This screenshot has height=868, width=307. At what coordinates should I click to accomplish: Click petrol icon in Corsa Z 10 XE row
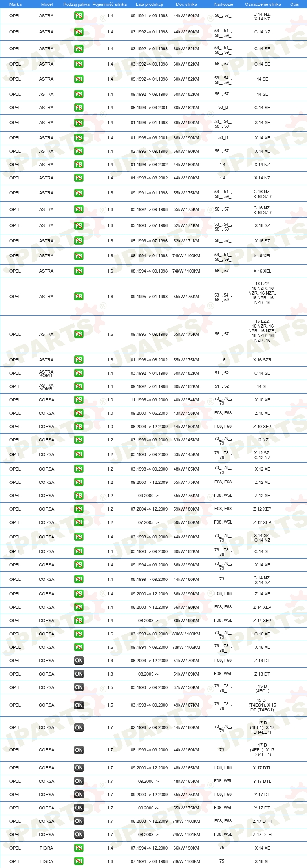(79, 413)
